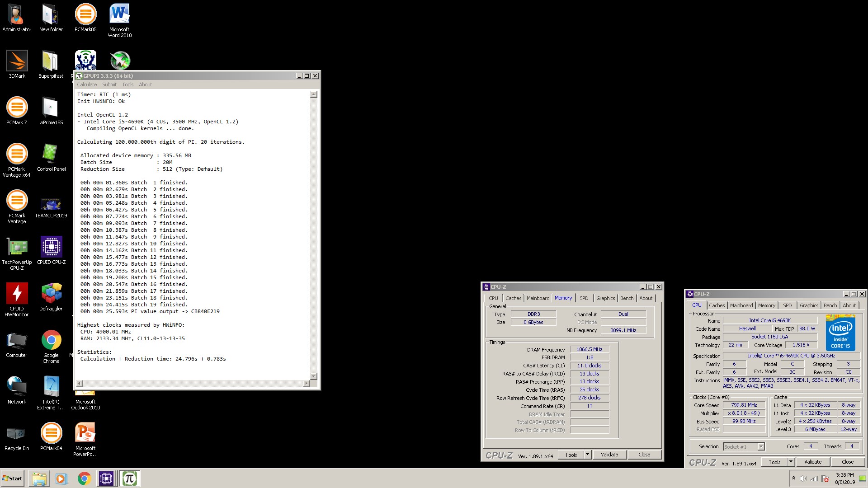Open About tab in right CPU-Z window
868x488 pixels.
point(849,305)
